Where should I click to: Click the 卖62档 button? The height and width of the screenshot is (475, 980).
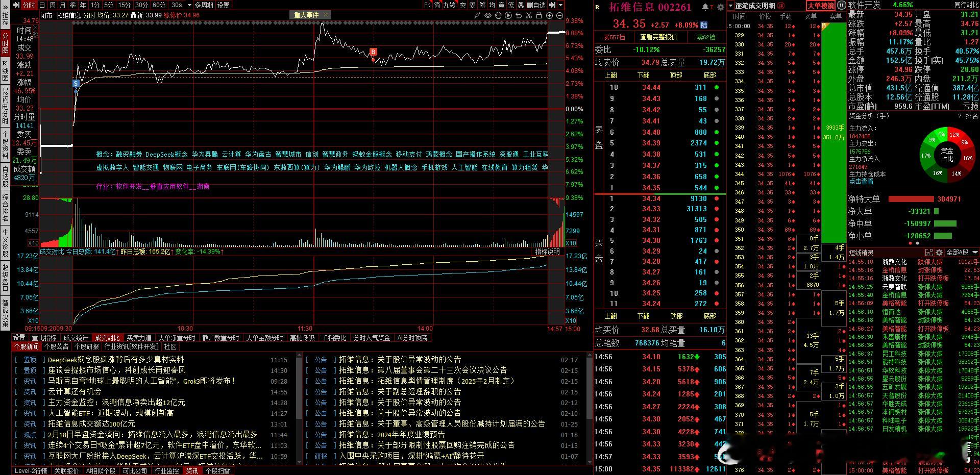point(706,37)
